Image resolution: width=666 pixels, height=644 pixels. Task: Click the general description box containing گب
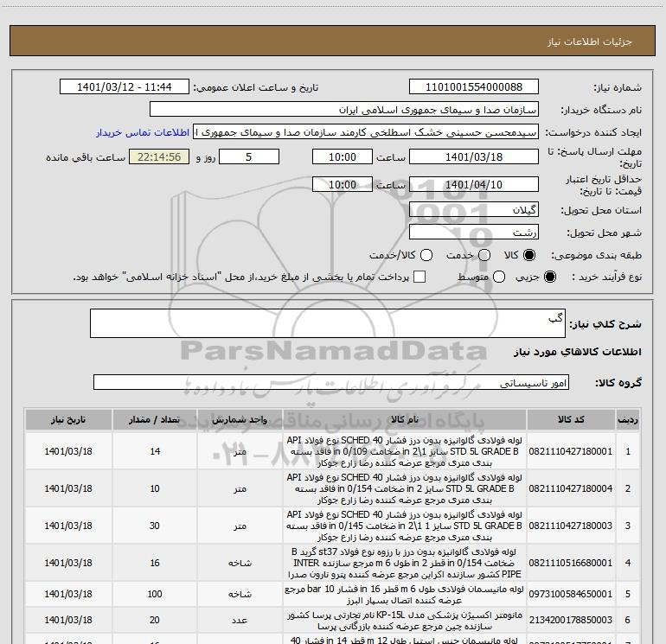click(x=328, y=323)
